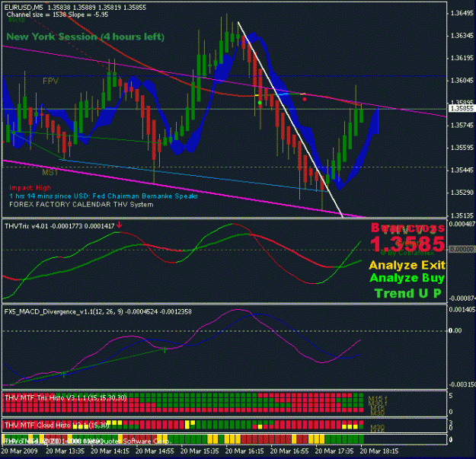This screenshot has width=476, height=459.
Task: Click the 'Analyze Buy' green signal text
Action: 407,278
